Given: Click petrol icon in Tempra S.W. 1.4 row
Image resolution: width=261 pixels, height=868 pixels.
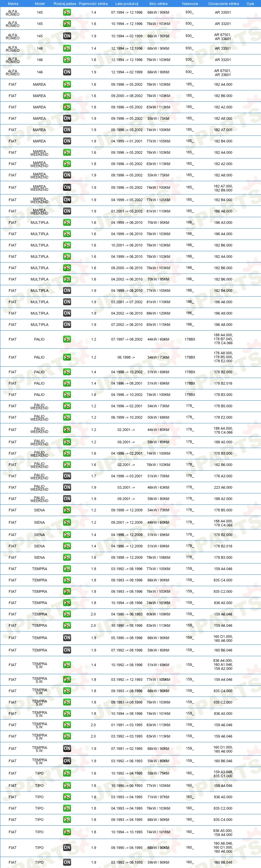Looking at the screenshot, I should [67, 665].
